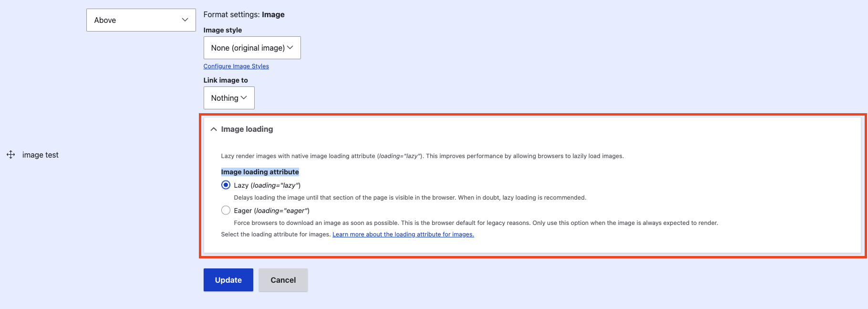The width and height of the screenshot is (868, 309).
Task: Click the 'Image loading attribute' legend text
Action: tap(260, 172)
